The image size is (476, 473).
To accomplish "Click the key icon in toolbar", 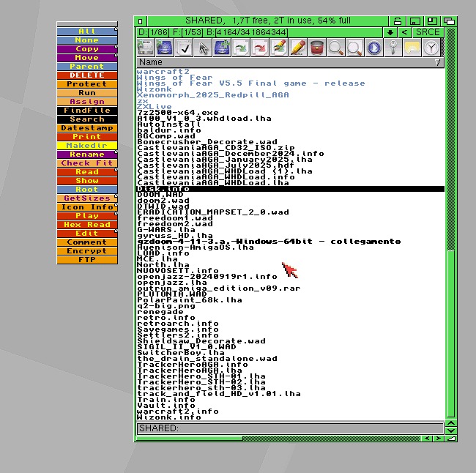I will (393, 48).
